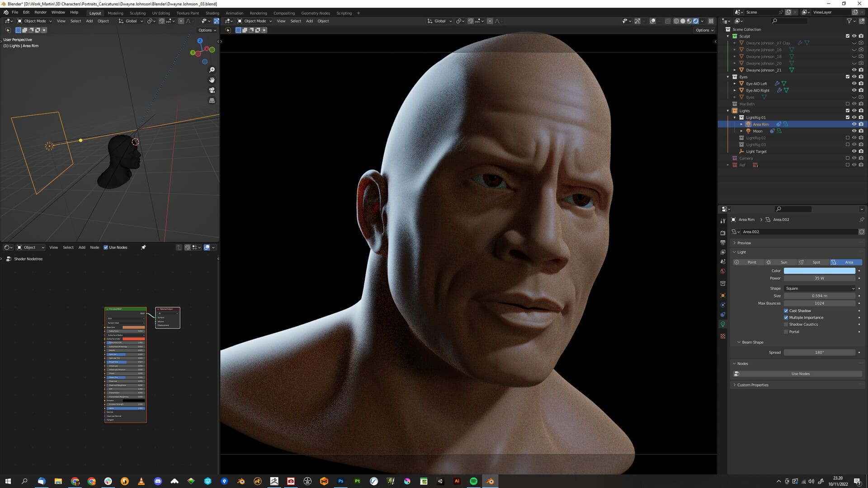The height and width of the screenshot is (488, 868).
Task: Click the light Color swatch
Action: (x=820, y=270)
